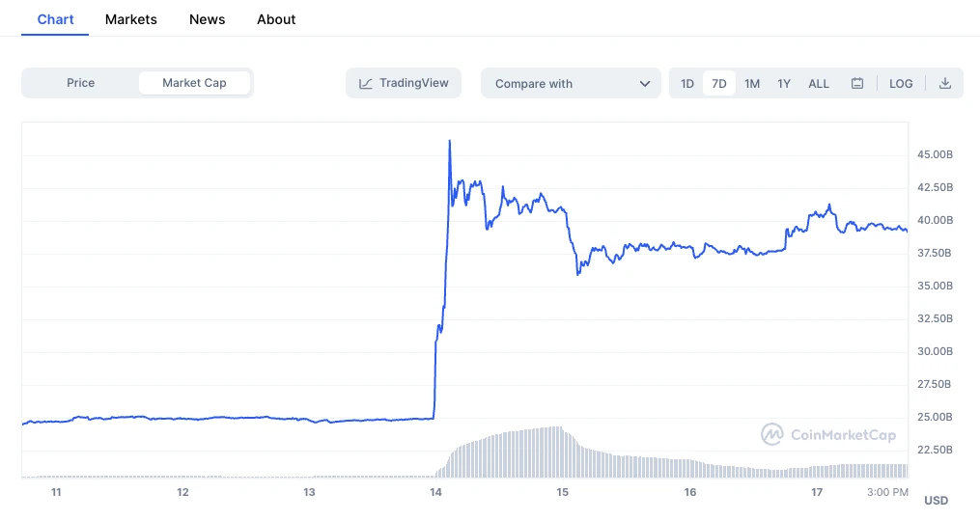Select the Chart tab
The image size is (980, 521).
tap(55, 19)
